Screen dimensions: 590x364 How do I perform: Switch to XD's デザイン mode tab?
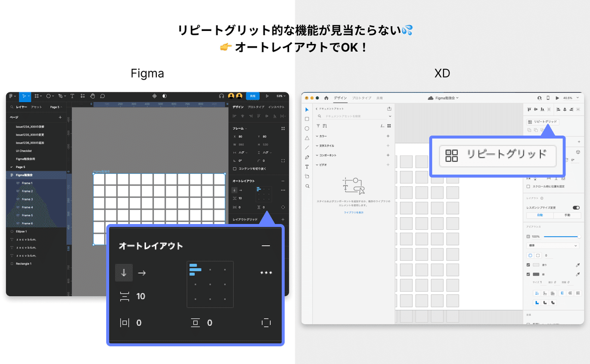click(340, 98)
